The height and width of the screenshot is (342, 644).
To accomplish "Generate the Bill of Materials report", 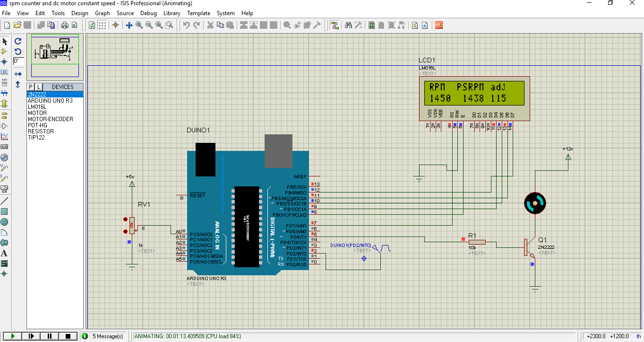I will (x=414, y=25).
